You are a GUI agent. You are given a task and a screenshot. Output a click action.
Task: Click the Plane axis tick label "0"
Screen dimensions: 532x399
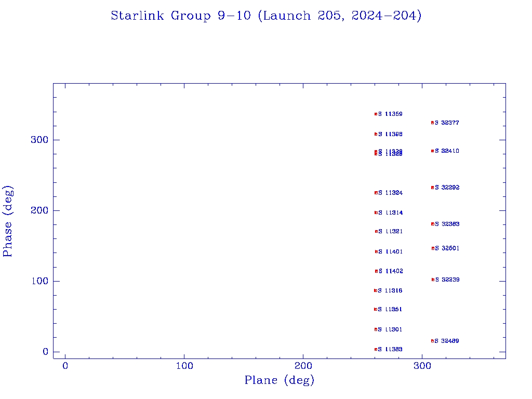point(65,366)
